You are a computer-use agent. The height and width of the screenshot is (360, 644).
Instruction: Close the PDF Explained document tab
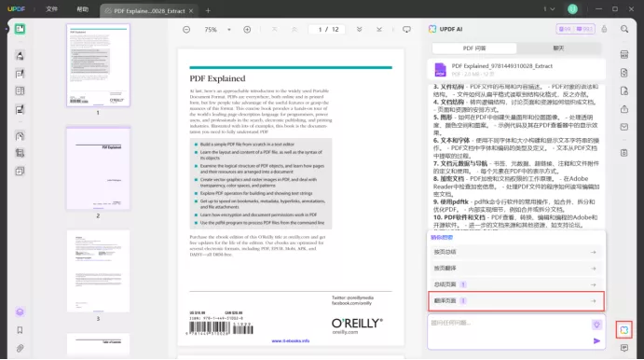pos(191,11)
